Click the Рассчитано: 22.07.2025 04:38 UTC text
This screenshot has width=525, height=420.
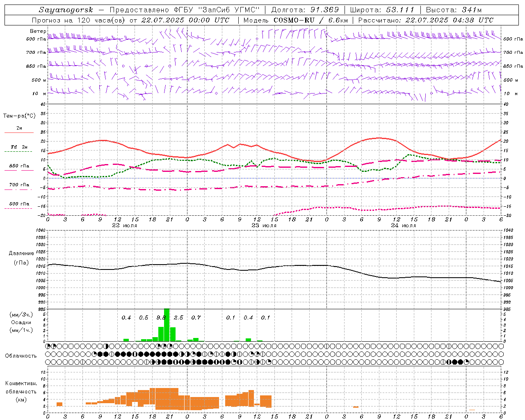426,20
